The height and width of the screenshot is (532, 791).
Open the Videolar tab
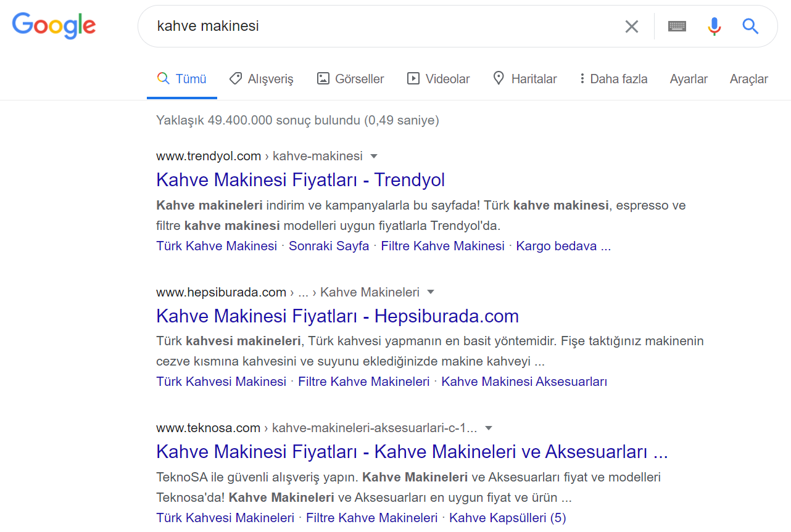point(439,79)
